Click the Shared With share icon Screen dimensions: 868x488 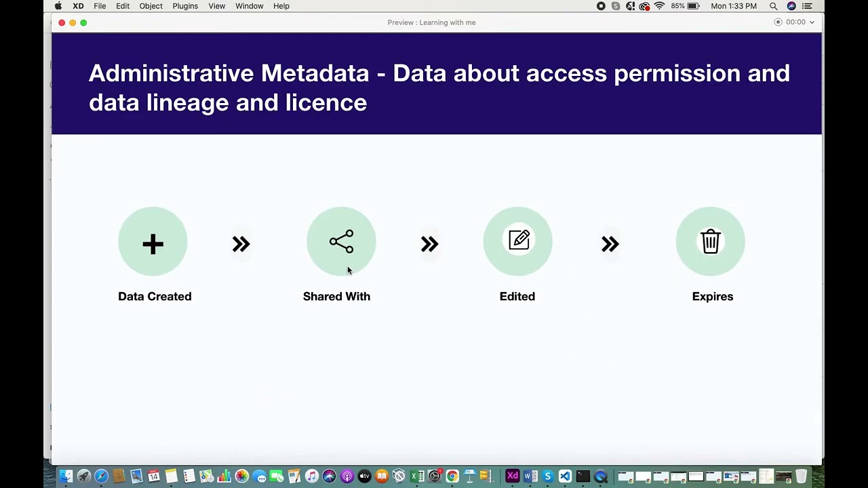click(341, 242)
